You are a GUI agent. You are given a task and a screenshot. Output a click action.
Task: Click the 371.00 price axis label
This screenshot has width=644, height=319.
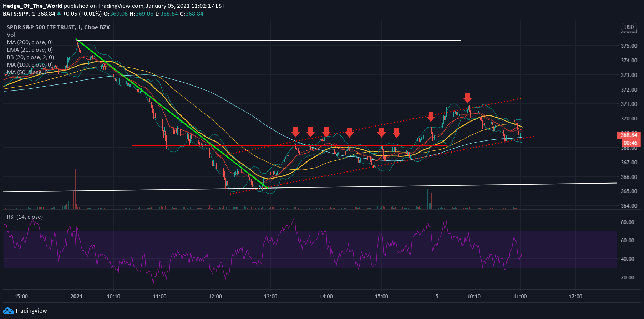[629, 104]
